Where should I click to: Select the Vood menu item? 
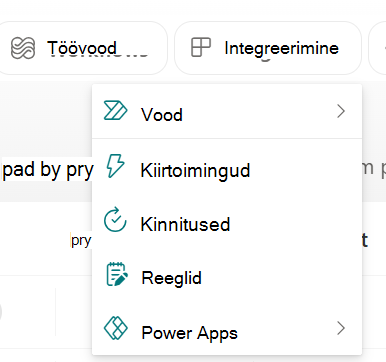[227, 112]
